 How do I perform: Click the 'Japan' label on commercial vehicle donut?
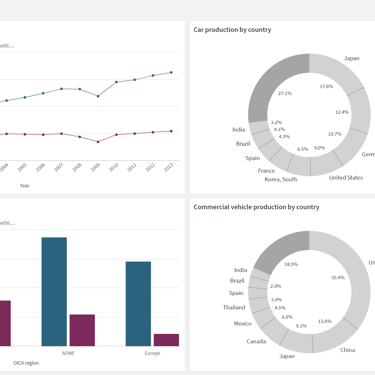point(287,356)
